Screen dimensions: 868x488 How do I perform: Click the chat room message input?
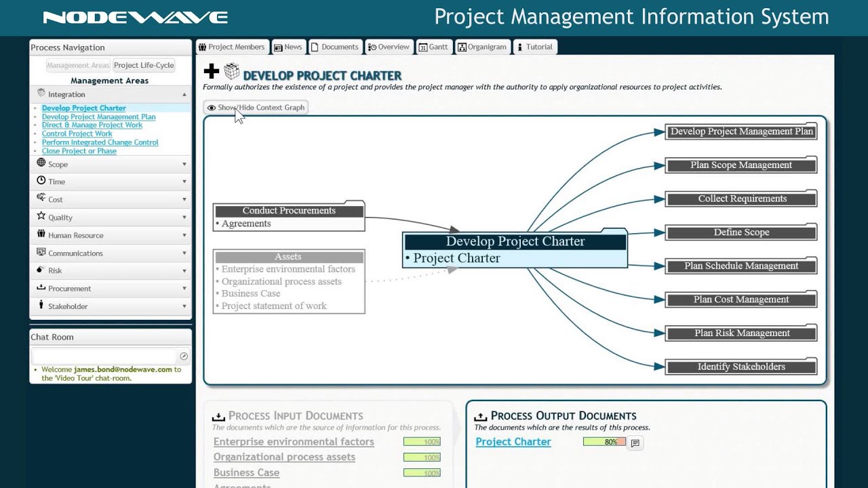point(104,356)
